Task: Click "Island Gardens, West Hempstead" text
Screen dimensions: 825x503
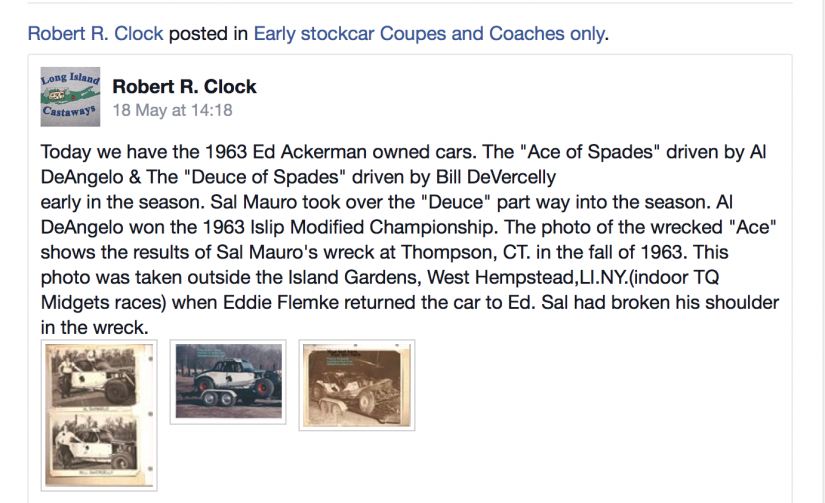Action: (x=431, y=277)
